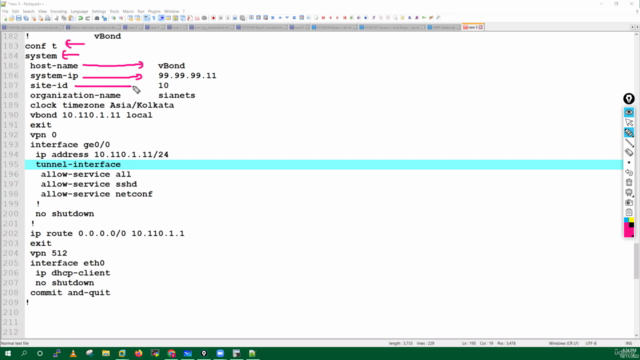Save the document with the Save icon
The height and width of the screenshot is (360, 640).
click(x=19, y=18)
